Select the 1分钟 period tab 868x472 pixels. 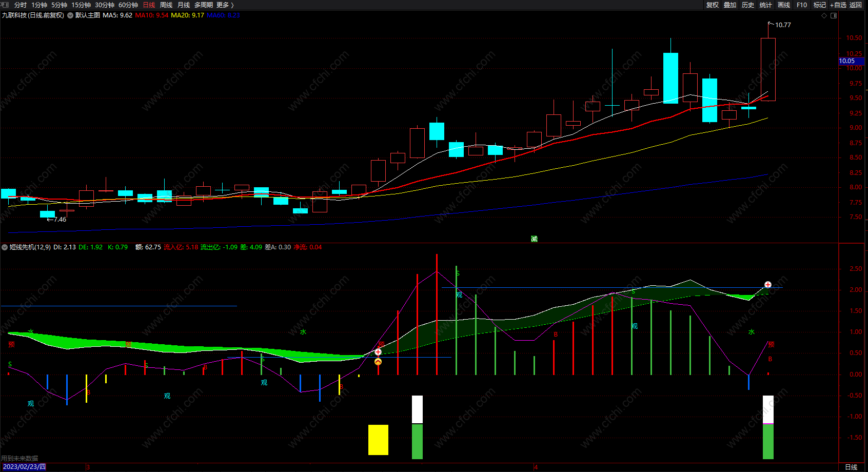tap(40, 5)
